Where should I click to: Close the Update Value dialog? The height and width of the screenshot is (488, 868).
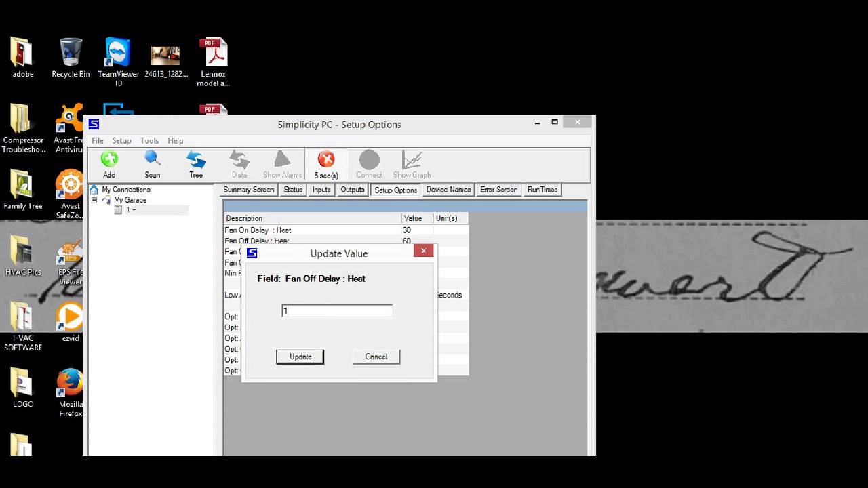coord(423,251)
